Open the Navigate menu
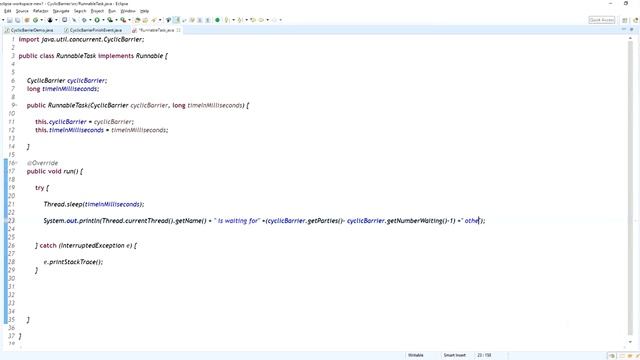This screenshot has height=360, width=640. coord(61,11)
